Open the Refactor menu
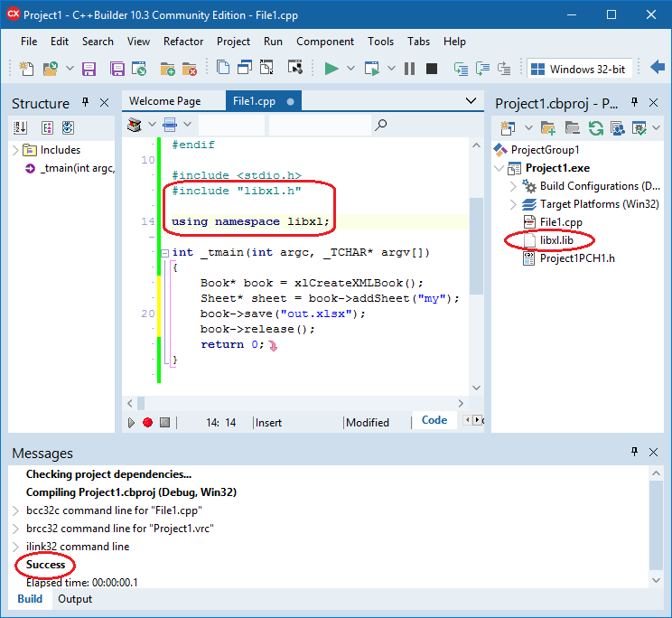The height and width of the screenshot is (618, 672). click(x=183, y=42)
